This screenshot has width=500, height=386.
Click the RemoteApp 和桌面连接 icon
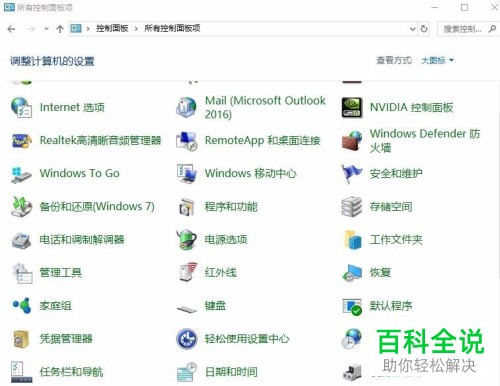(x=187, y=141)
